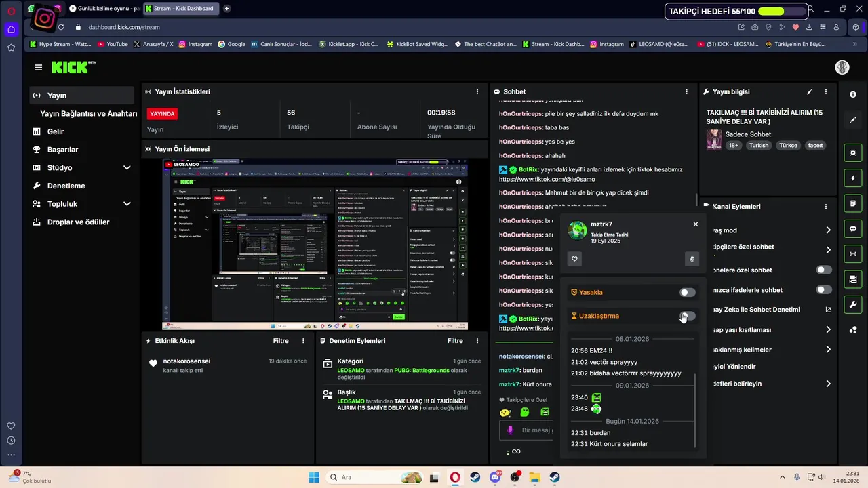The height and width of the screenshot is (488, 868).
Task: Select Yayın in left navigation
Action: [x=82, y=96]
